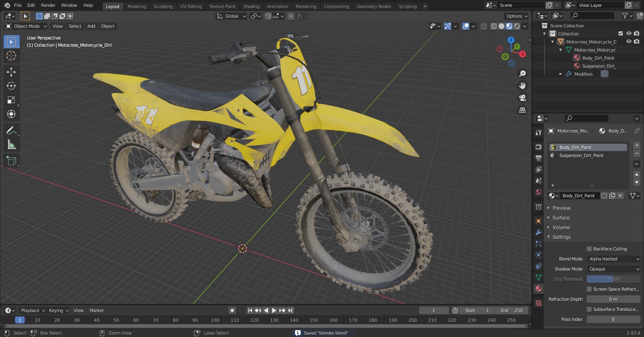Toggle the camera view icon

[522, 98]
